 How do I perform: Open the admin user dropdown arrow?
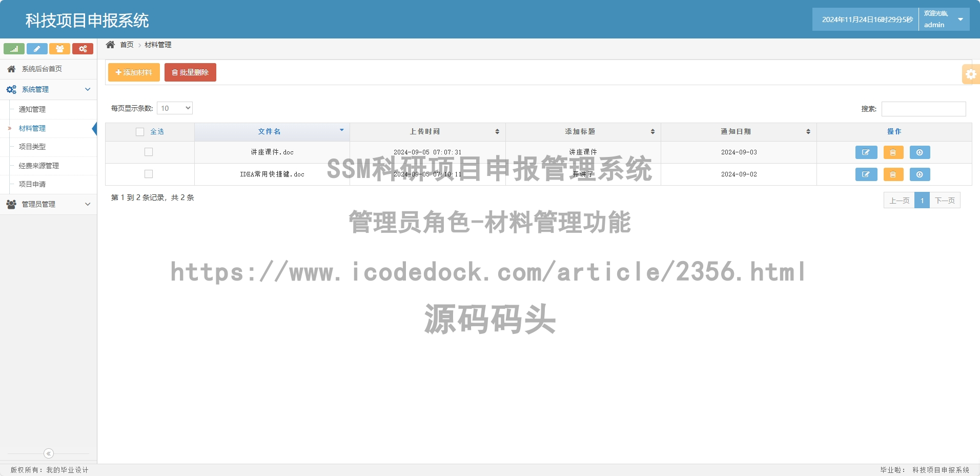tap(961, 19)
